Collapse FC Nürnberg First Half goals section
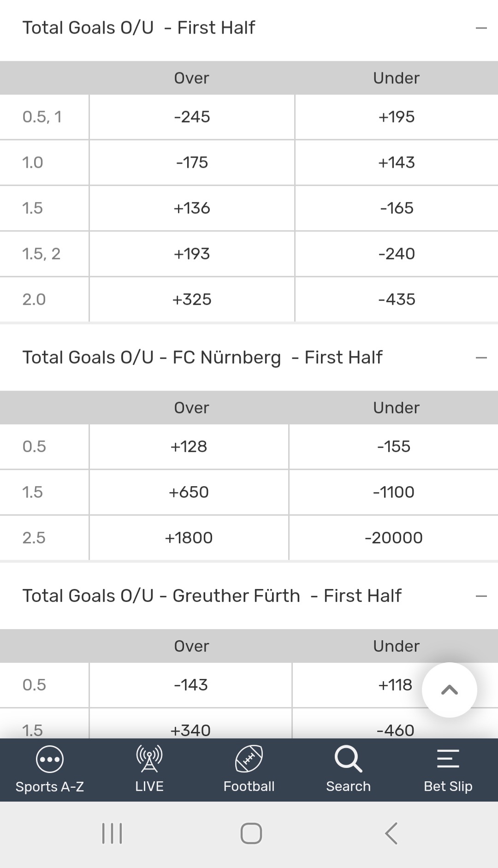 (x=481, y=358)
